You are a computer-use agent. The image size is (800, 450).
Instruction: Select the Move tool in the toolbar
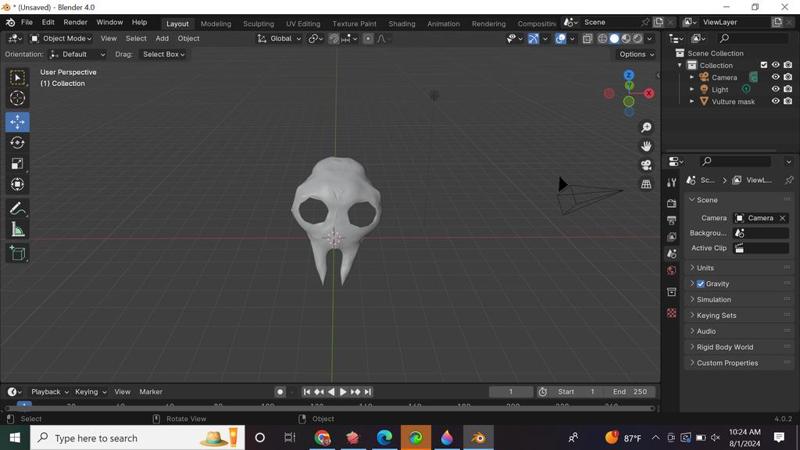tap(17, 122)
